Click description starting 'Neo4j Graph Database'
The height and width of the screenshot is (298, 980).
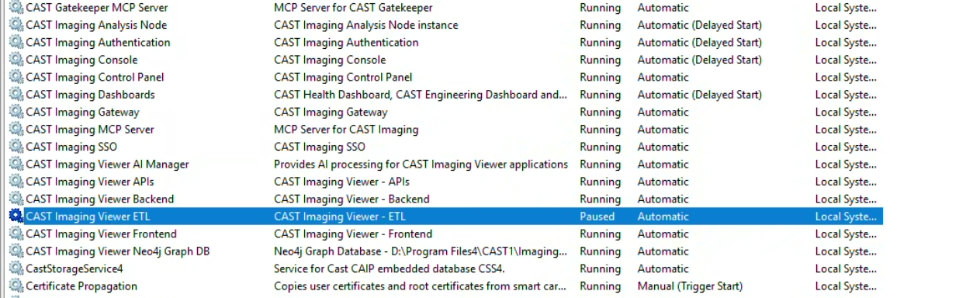click(x=420, y=251)
